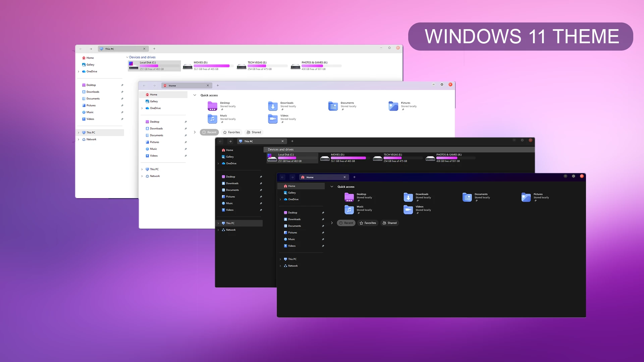This screenshot has width=644, height=362.
Task: Select PHOTOS & GAMES (K:) drive in dark This PC window
Action: [450, 158]
